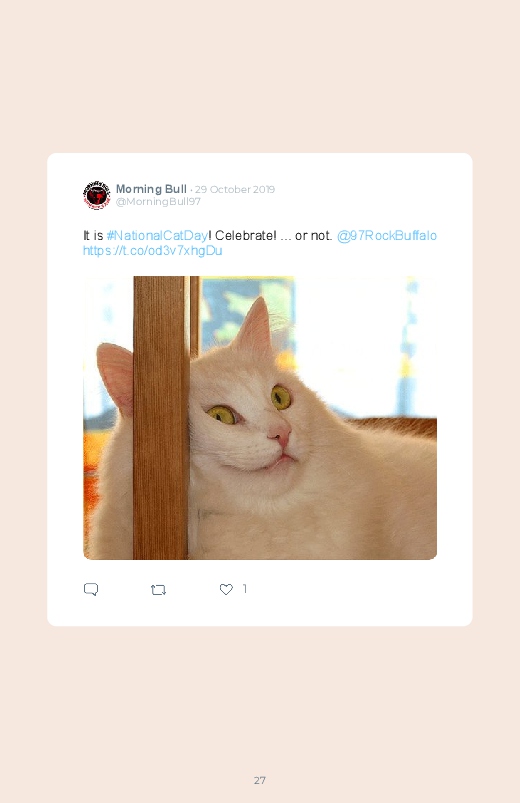520x803 pixels.
Task: Click the 29 October 2019 timestamp
Action: pos(235,189)
